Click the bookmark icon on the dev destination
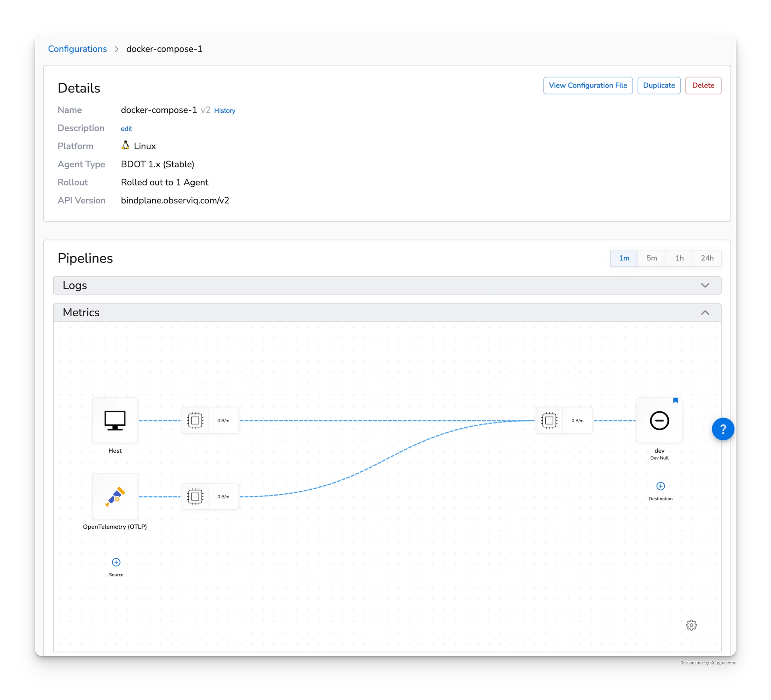The height and width of the screenshot is (700, 771). click(676, 400)
